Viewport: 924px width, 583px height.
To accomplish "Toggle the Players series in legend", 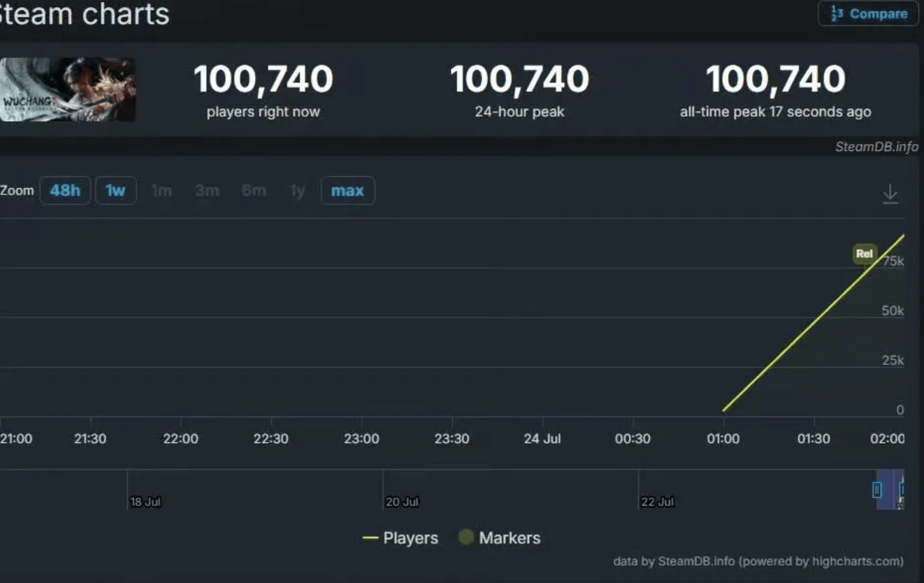I will pos(400,538).
